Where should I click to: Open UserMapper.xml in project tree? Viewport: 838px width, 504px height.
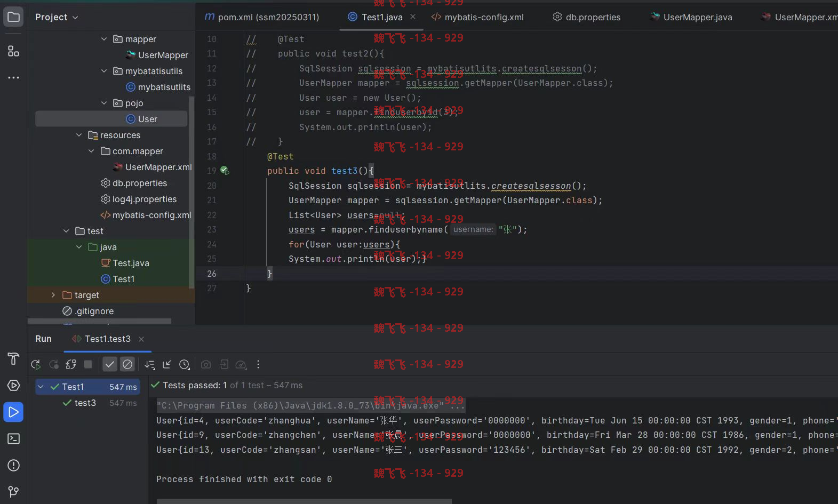pos(152,167)
